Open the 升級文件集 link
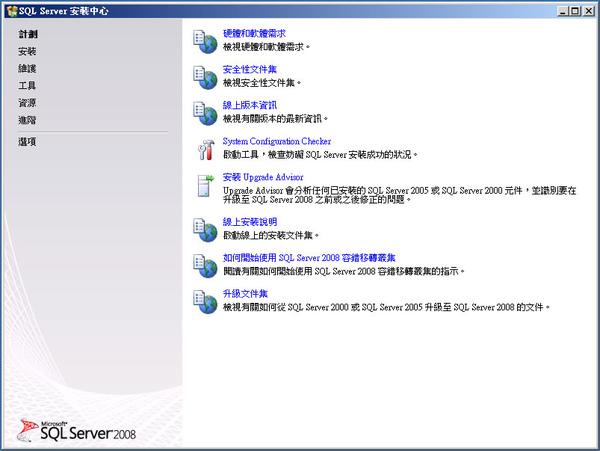This screenshot has width=600, height=451. point(245,294)
